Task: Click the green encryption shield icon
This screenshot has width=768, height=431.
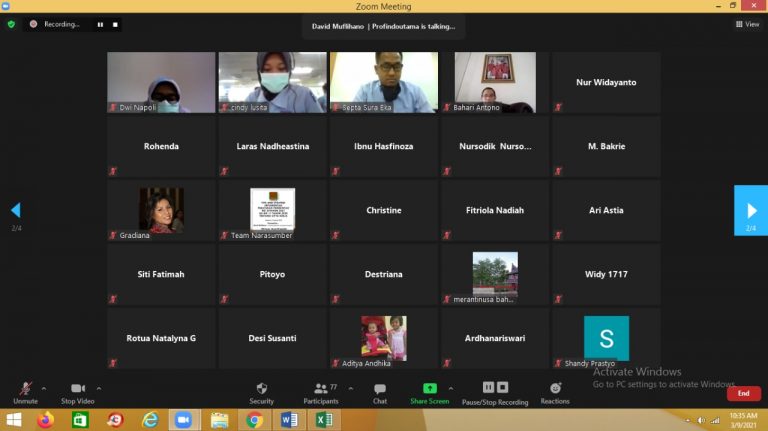Action: (11, 24)
